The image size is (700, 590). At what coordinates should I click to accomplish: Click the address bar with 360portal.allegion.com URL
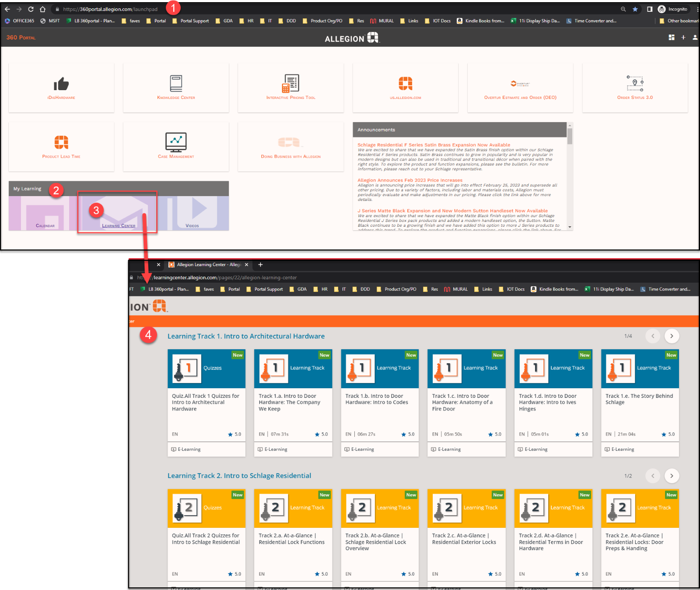332,9
